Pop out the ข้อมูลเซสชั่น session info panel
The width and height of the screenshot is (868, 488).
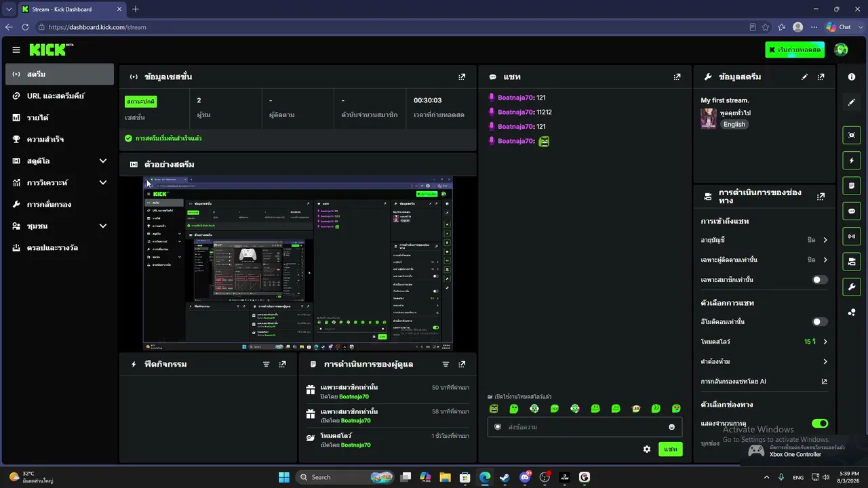point(462,77)
